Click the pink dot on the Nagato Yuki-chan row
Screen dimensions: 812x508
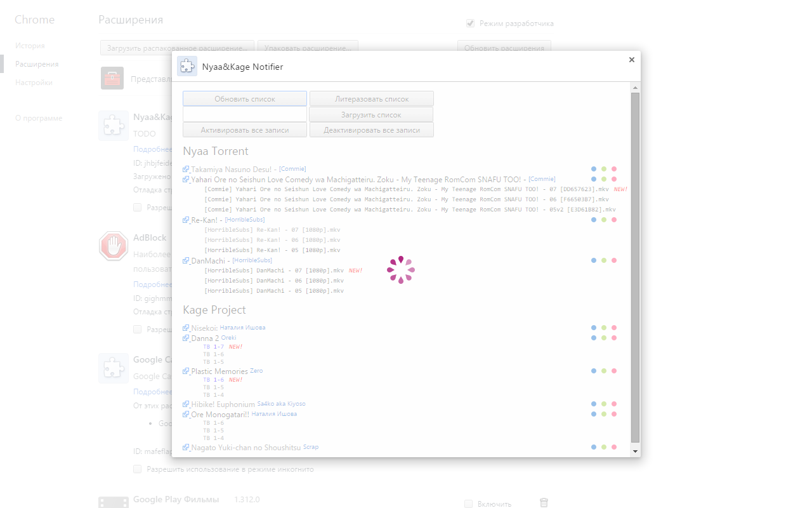coord(614,447)
